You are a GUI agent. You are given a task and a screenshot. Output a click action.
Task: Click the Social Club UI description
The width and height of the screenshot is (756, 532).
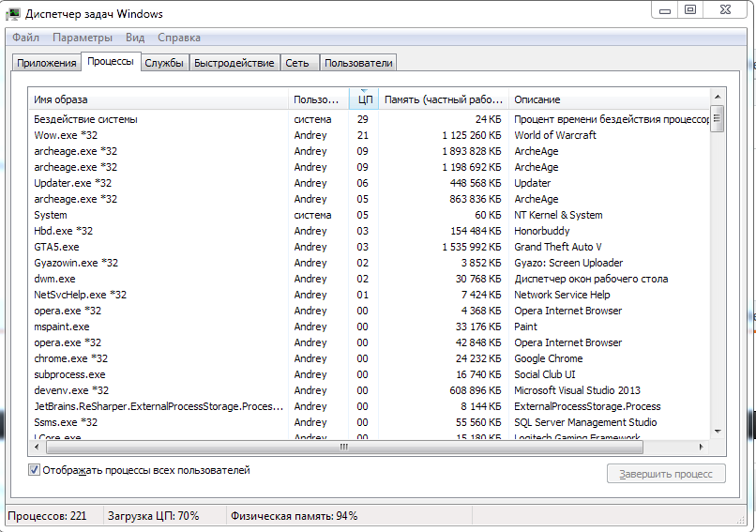pos(544,373)
